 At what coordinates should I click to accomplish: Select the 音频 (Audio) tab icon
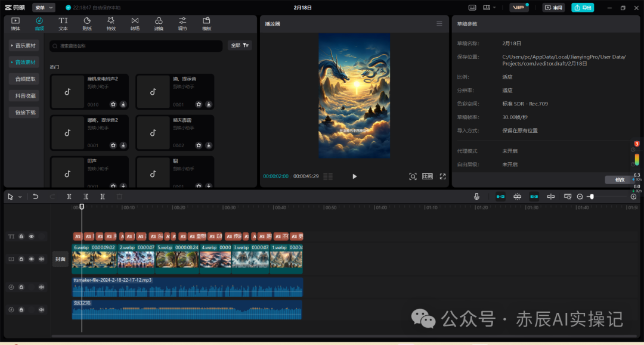click(x=39, y=24)
